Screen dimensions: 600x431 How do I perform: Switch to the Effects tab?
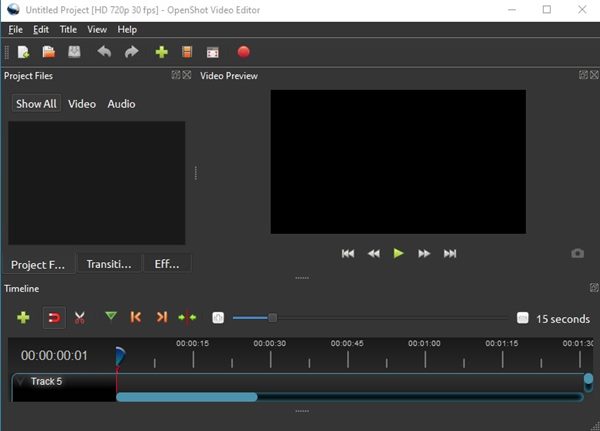[167, 264]
